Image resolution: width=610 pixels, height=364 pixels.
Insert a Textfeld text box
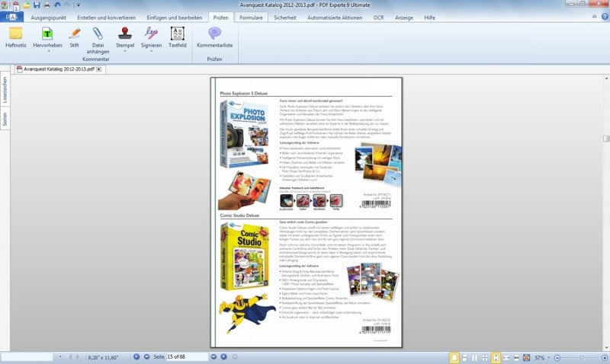(x=178, y=37)
